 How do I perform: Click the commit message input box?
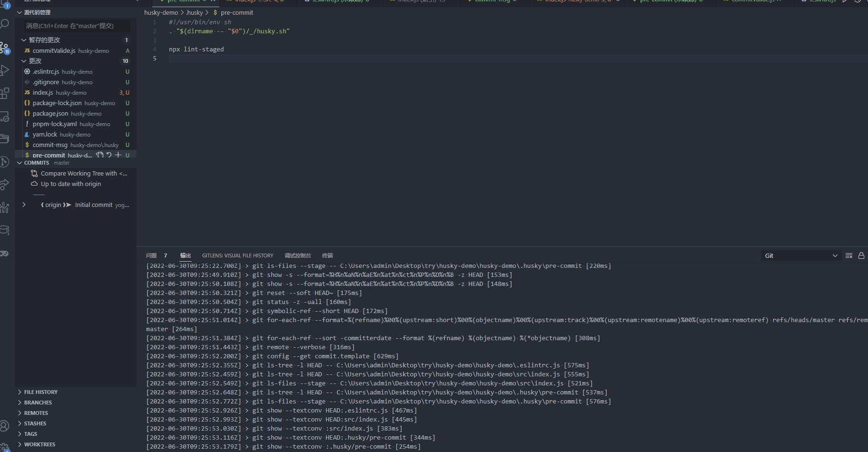tap(76, 26)
